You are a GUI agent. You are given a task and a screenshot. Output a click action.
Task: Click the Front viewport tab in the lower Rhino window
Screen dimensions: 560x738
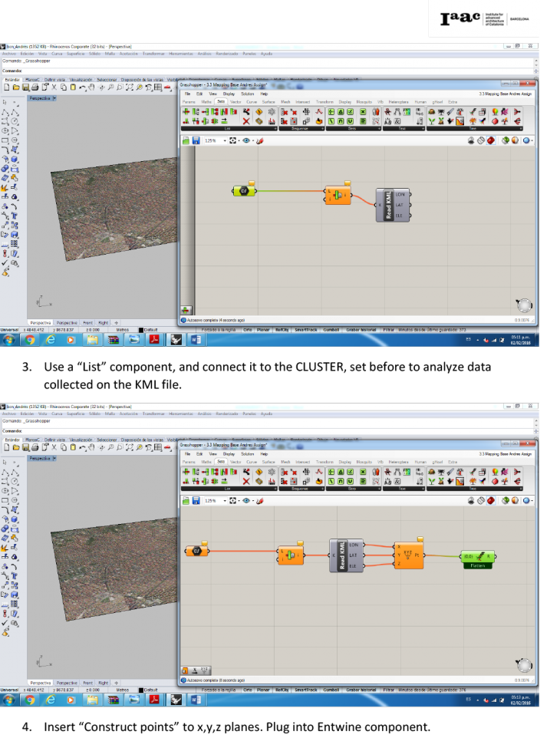pos(87,682)
